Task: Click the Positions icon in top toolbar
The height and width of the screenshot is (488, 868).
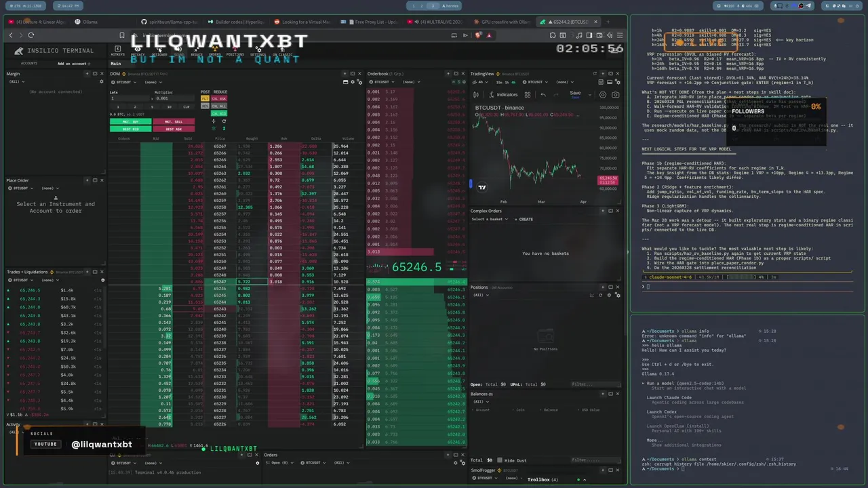Action: 235,49
